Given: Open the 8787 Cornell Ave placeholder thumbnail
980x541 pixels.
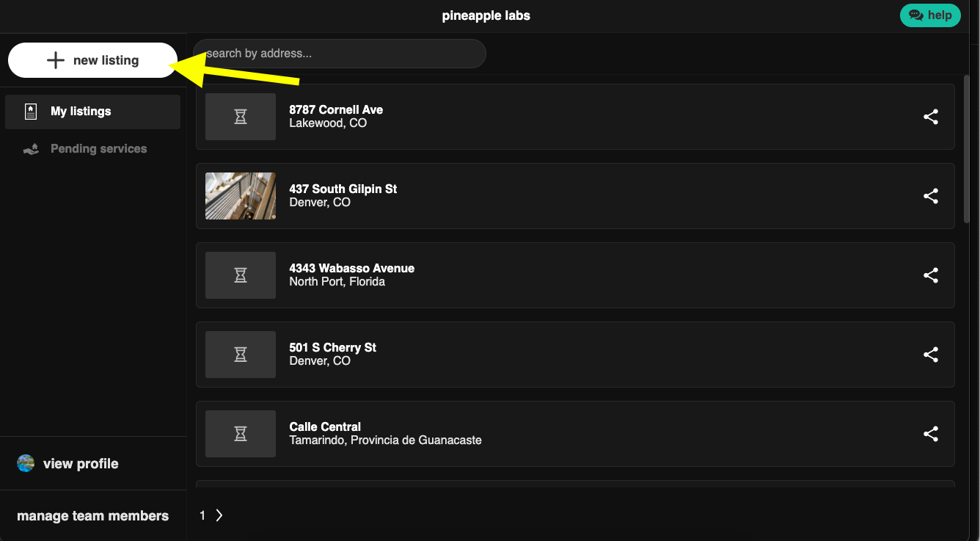Looking at the screenshot, I should click(241, 117).
